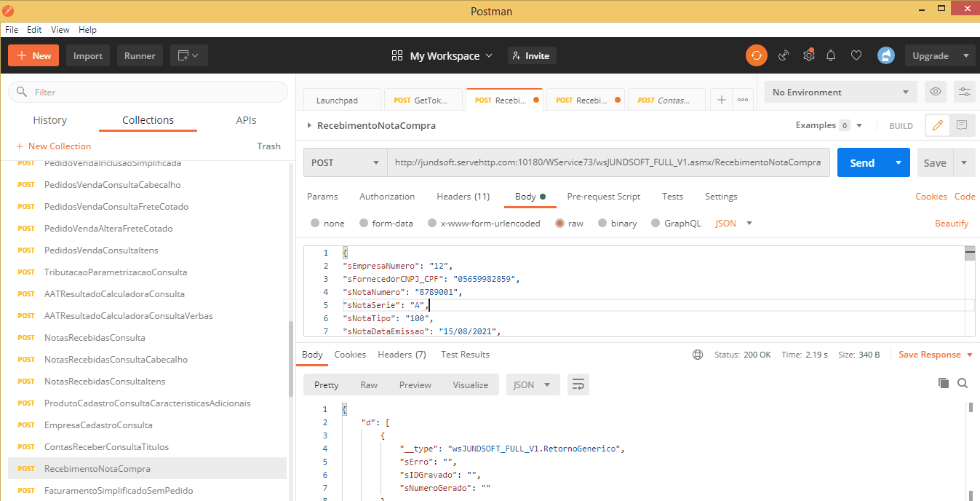This screenshot has width=980, height=501.
Task: Click the environment quick look eye icon
Action: pyautogui.click(x=936, y=92)
